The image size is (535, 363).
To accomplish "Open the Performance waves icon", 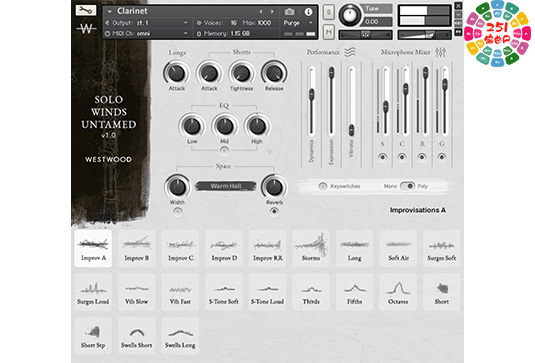I will [350, 52].
